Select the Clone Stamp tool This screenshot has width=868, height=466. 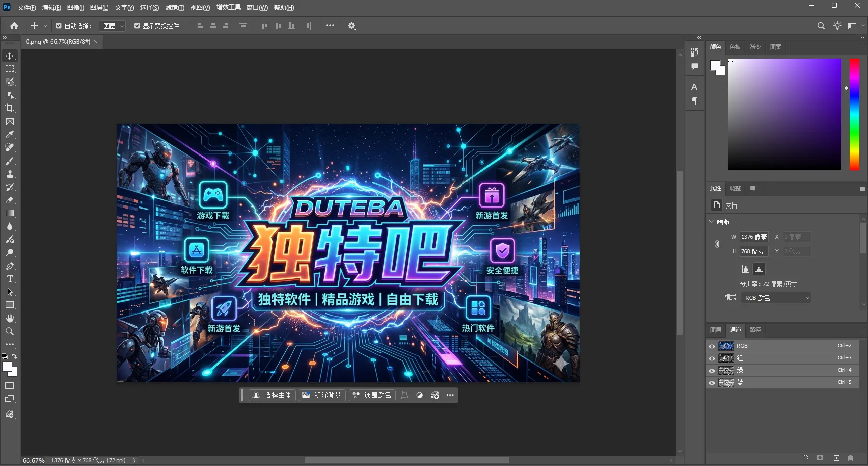[9, 174]
